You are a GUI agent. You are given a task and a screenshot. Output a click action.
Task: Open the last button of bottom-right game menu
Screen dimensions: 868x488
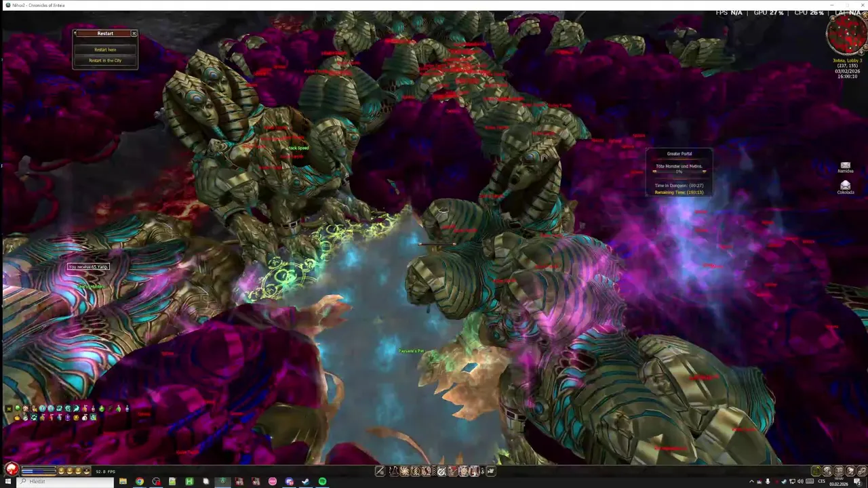(861, 471)
